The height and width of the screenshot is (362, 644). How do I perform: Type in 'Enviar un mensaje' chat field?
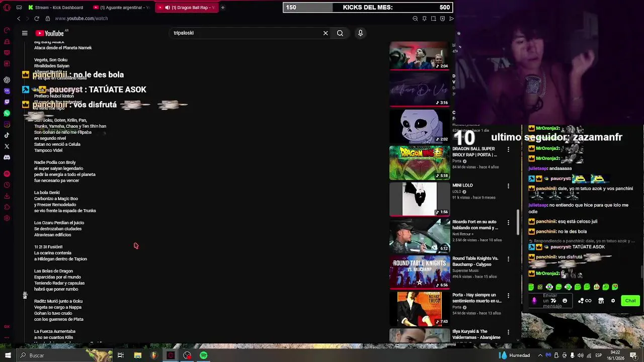point(551,301)
